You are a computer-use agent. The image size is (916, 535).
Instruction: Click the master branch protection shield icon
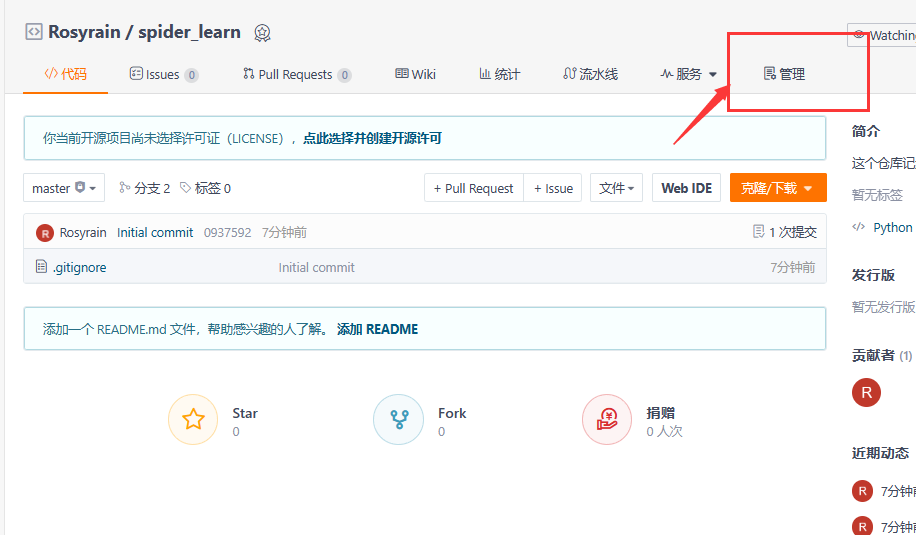pyautogui.click(x=80, y=187)
